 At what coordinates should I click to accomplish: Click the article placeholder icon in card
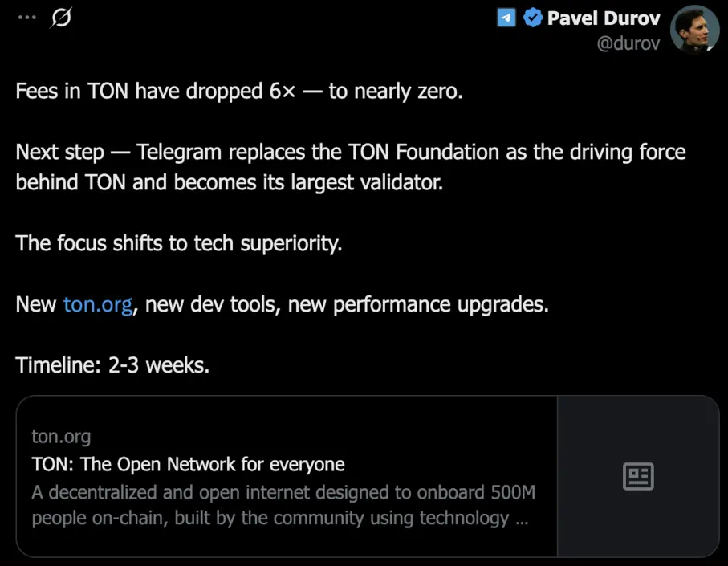pos(638,476)
